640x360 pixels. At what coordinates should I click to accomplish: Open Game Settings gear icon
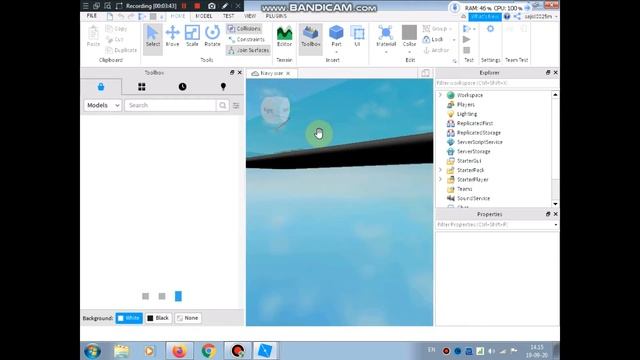(490, 29)
